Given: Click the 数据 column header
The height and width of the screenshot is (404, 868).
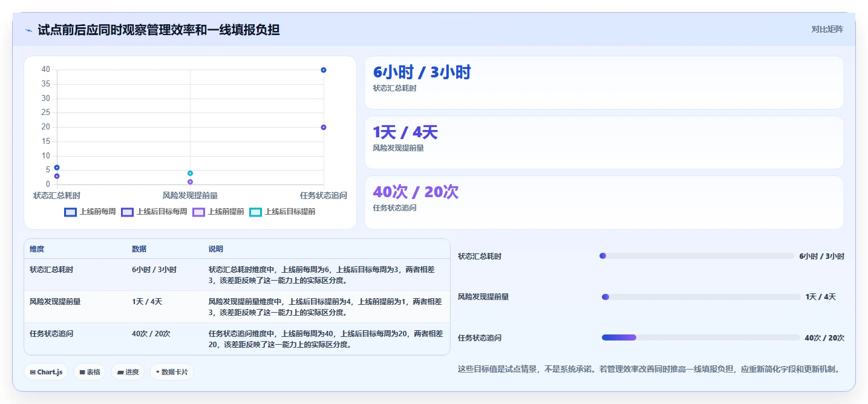Looking at the screenshot, I should tap(139, 249).
